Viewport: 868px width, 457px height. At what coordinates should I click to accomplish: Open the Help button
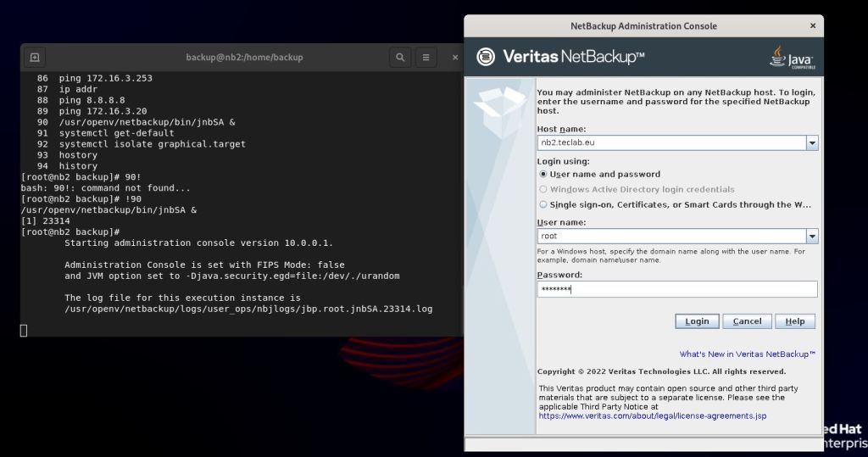794,321
